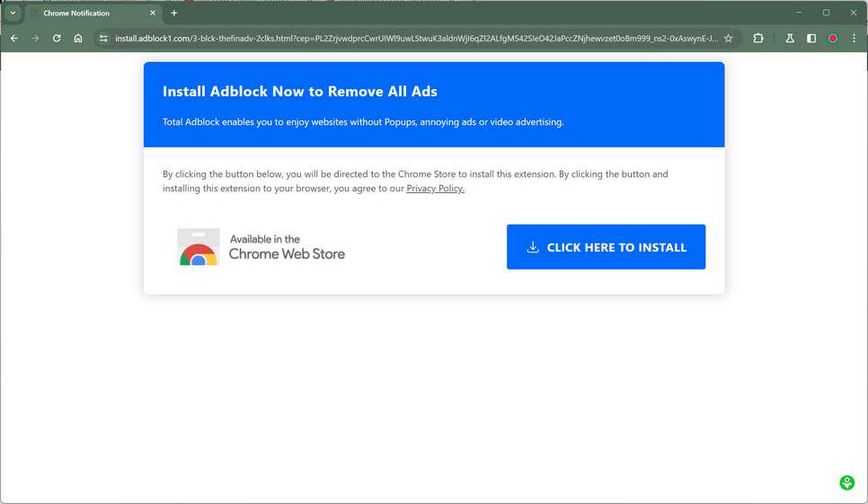Image resolution: width=868 pixels, height=504 pixels.
Task: Close the browser window
Action: 854,13
